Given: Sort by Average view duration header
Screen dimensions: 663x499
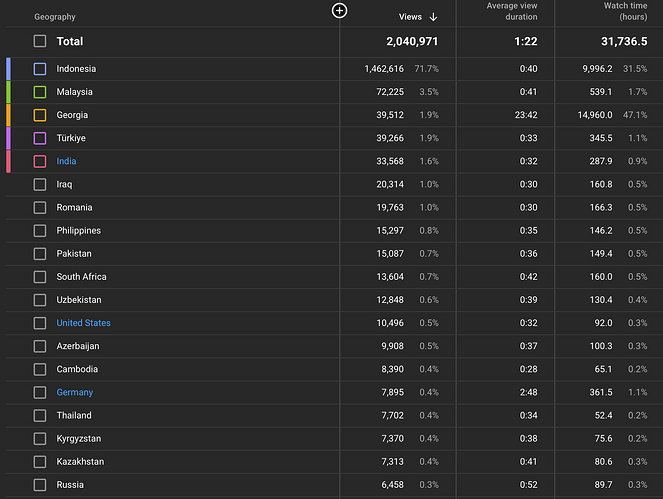Looking at the screenshot, I should pos(512,11).
